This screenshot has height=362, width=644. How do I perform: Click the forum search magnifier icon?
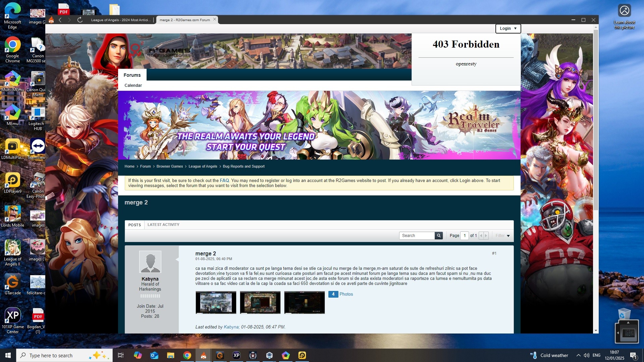tap(438, 236)
